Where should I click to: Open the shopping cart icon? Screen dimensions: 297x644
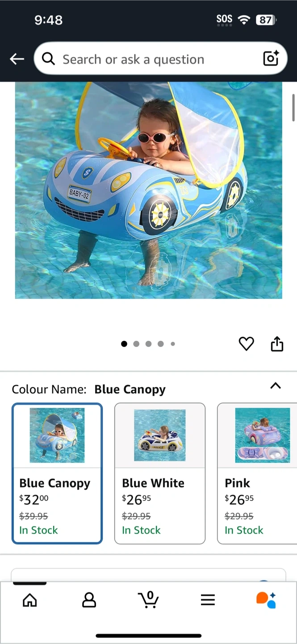149,600
